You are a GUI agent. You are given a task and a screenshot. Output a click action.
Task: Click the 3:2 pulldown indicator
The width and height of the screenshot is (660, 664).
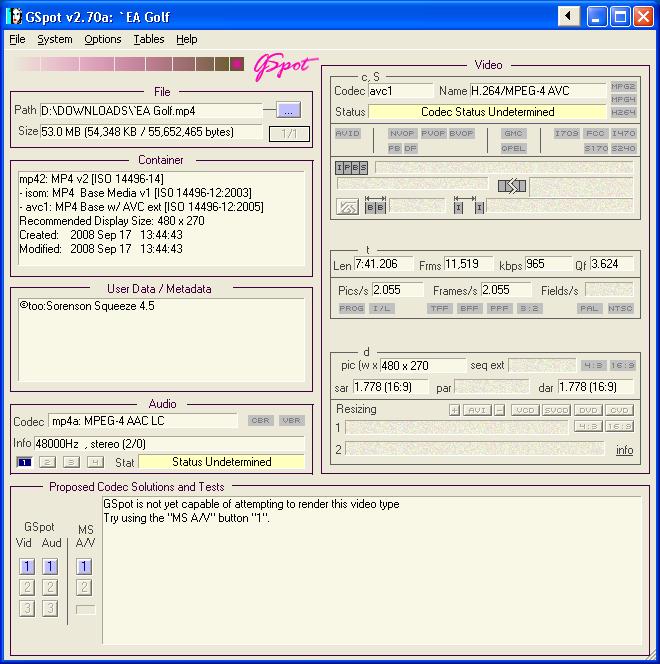[x=529, y=308]
